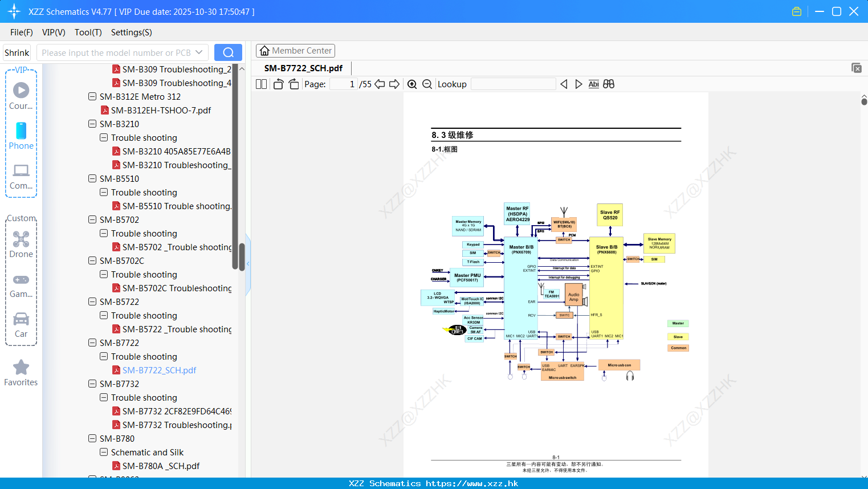Click the blue search button
Image resolution: width=868 pixels, height=489 pixels.
(228, 52)
